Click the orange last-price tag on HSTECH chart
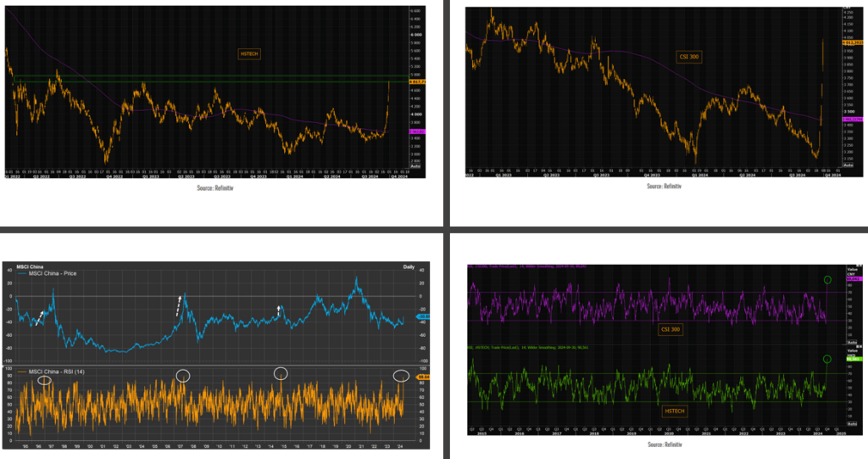 click(417, 81)
